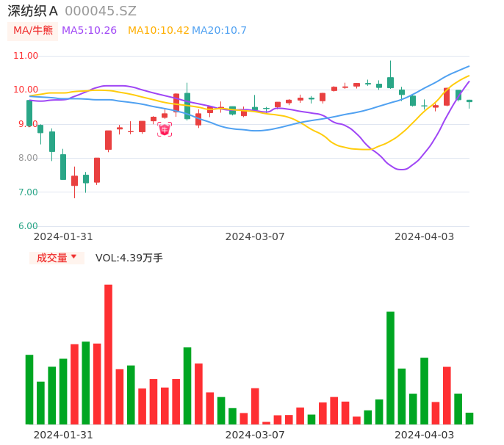Click the VOL:4.39万手 volume readout
Screen dimensions: 504x445
coord(129,258)
